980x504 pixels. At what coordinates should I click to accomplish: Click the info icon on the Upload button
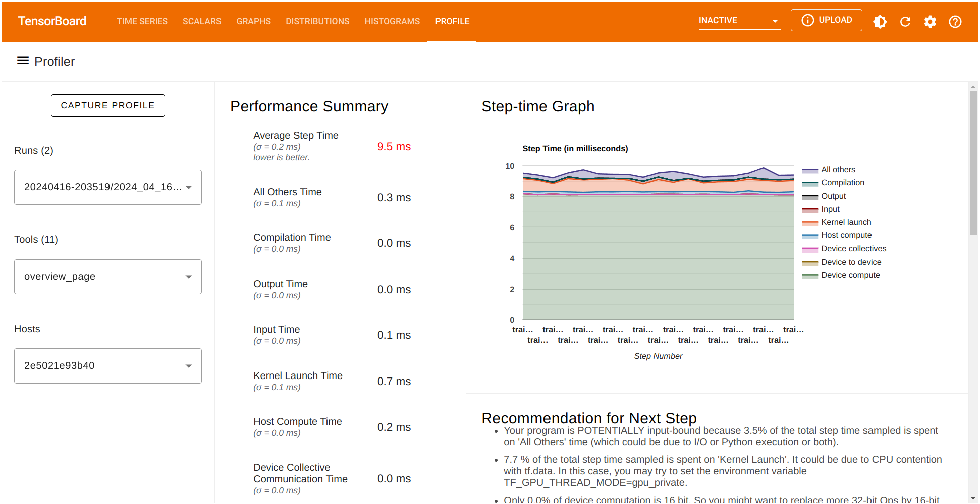807,20
